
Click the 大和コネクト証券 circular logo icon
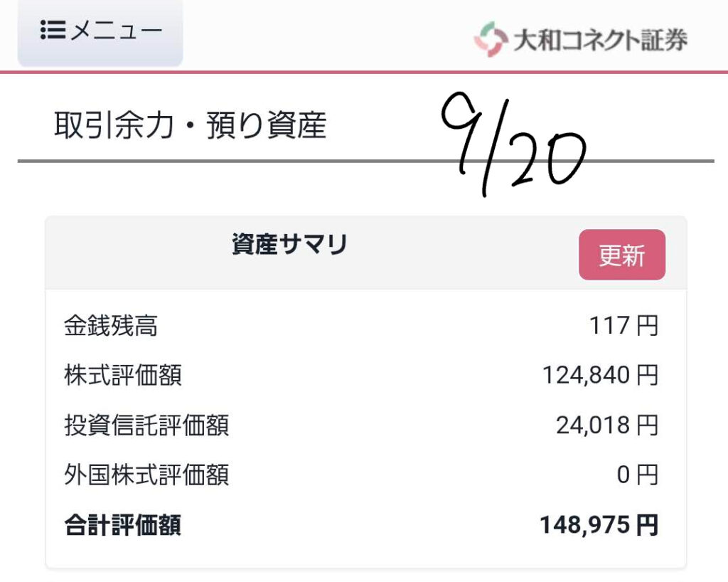[489, 39]
